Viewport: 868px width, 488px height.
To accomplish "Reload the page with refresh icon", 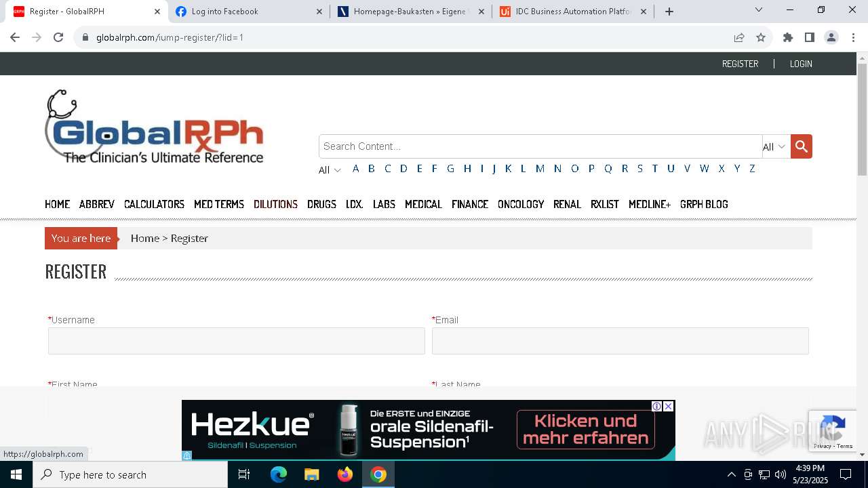I will (58, 37).
